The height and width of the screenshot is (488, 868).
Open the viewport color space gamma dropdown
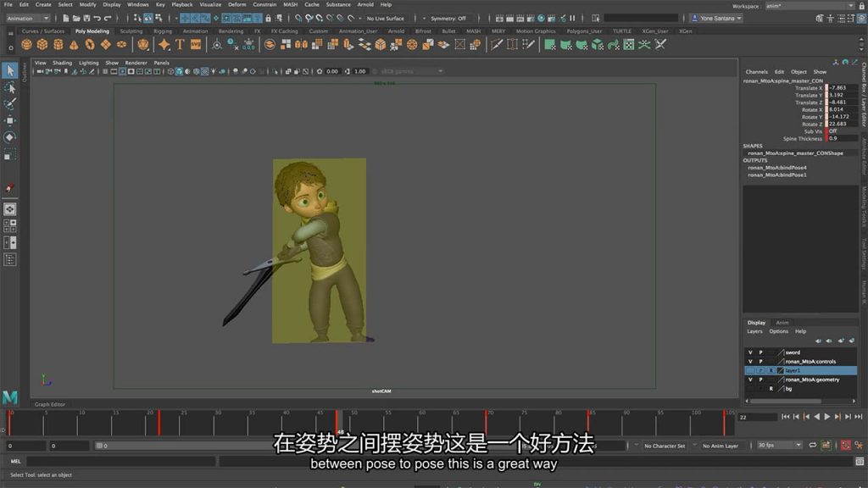pos(411,71)
